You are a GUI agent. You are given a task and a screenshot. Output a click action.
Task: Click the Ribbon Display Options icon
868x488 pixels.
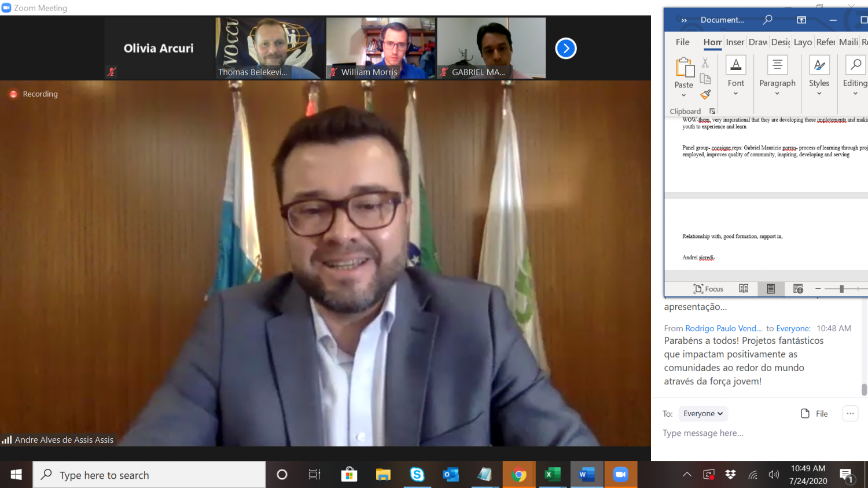(801, 20)
